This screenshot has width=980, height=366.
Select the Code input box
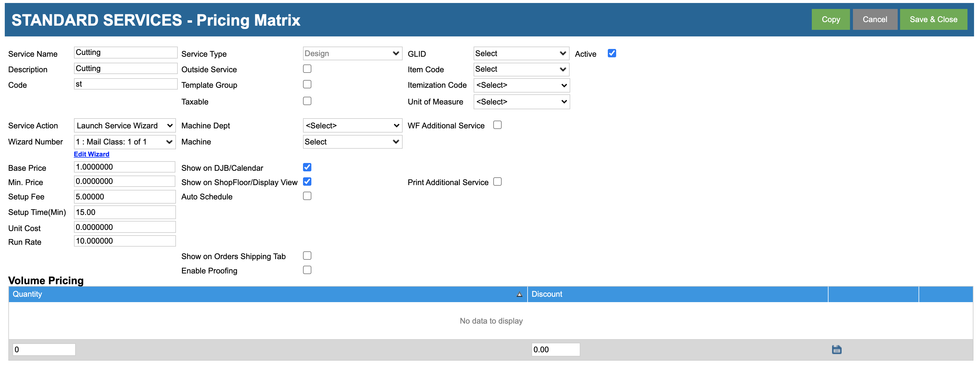[126, 84]
